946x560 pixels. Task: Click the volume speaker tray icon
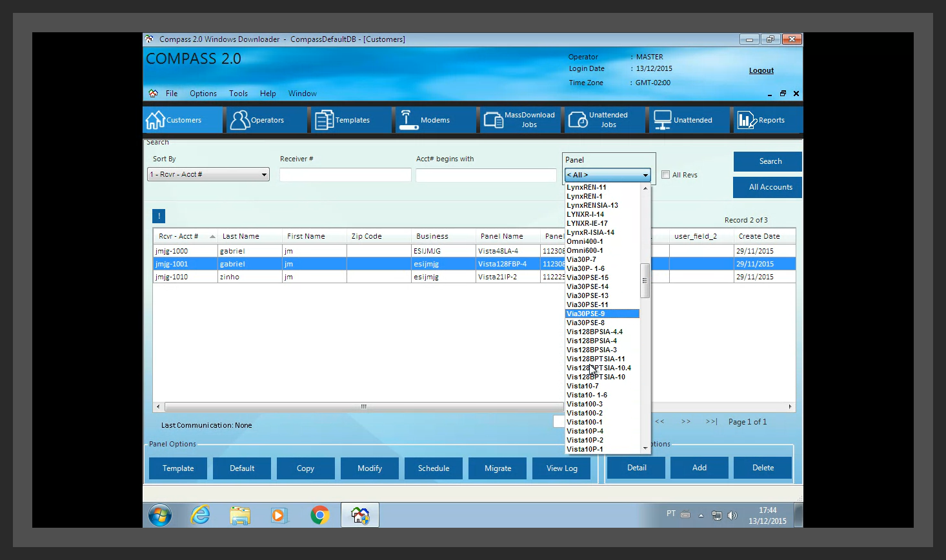732,515
